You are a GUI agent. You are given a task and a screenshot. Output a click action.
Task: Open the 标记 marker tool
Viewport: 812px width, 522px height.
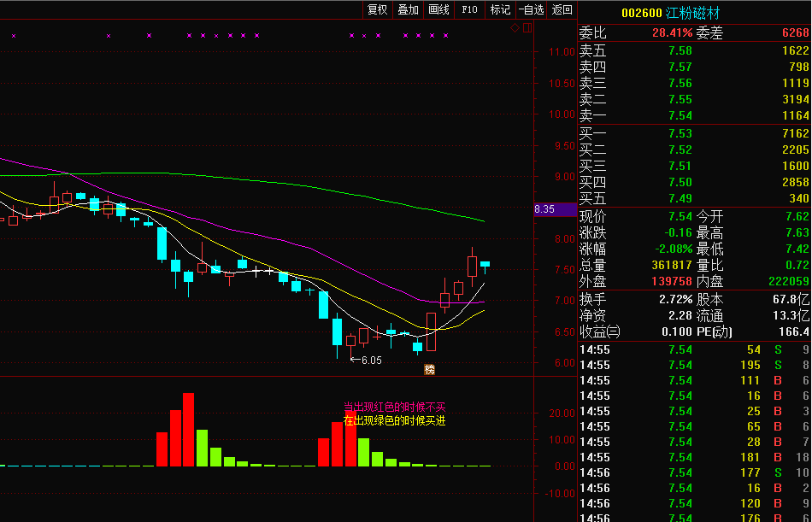pyautogui.click(x=500, y=9)
